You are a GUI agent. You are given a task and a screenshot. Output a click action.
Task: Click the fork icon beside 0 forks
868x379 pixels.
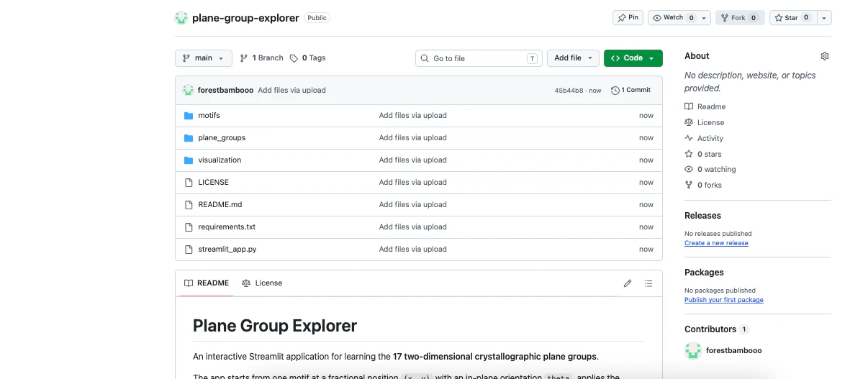(689, 185)
